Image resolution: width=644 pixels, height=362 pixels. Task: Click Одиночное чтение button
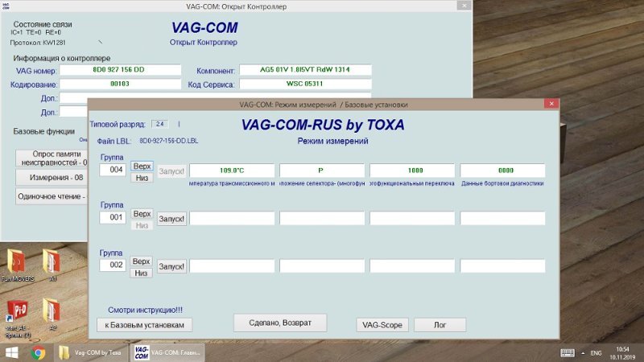coord(52,196)
